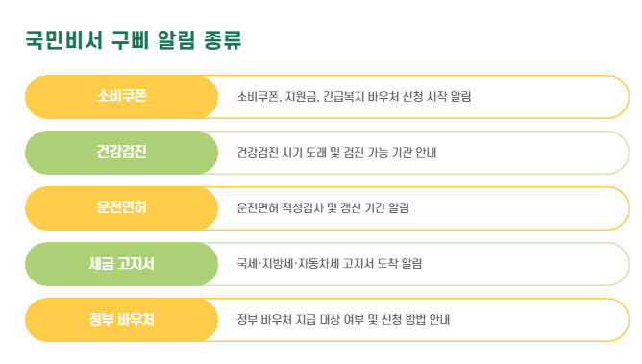Click the 운전면허 yellow label pill
The height and width of the screenshot is (364, 642).
click(122, 208)
